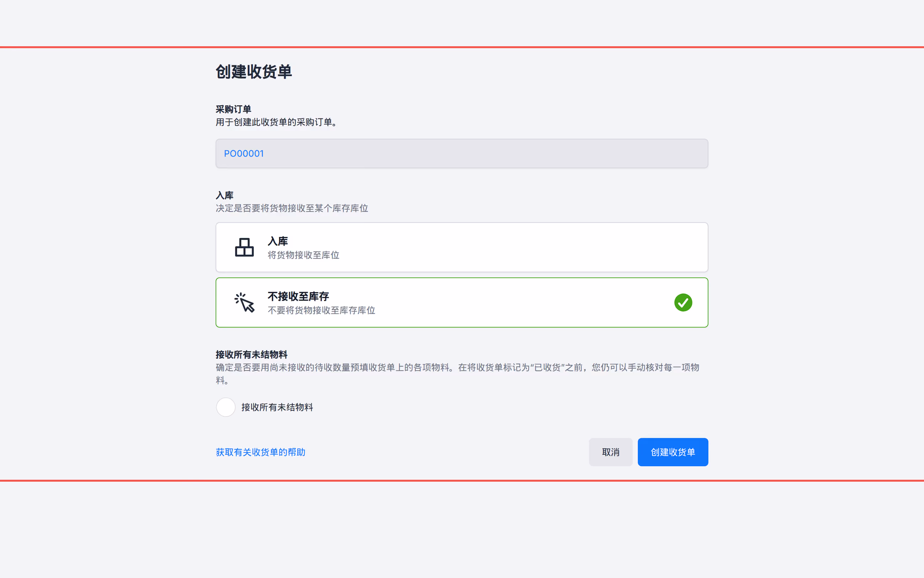The image size is (924, 578).
Task: Click the 用于创建此收货单的采购订单 description
Action: (x=276, y=122)
